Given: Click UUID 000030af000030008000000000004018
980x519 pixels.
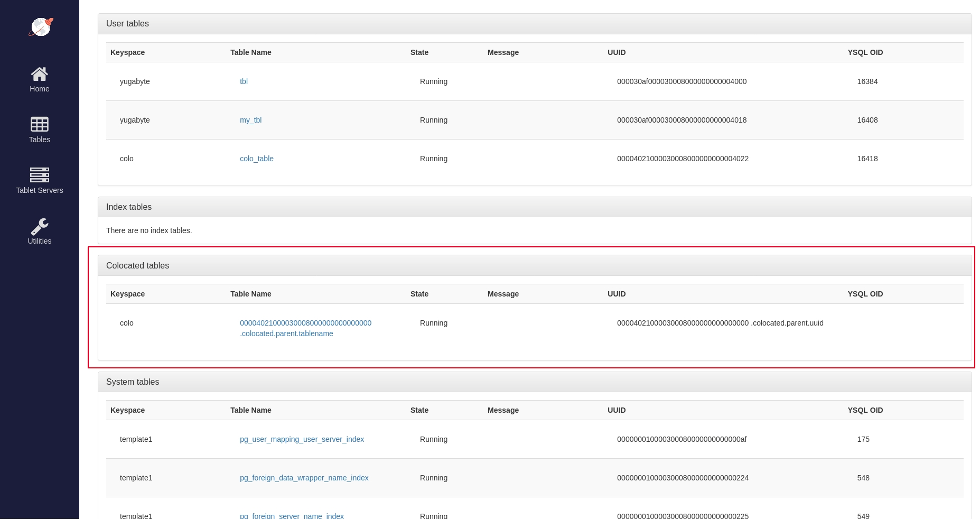Looking at the screenshot, I should tap(682, 120).
